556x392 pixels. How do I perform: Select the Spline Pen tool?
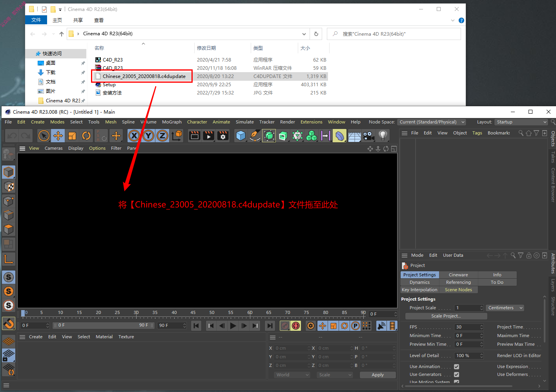255,136
